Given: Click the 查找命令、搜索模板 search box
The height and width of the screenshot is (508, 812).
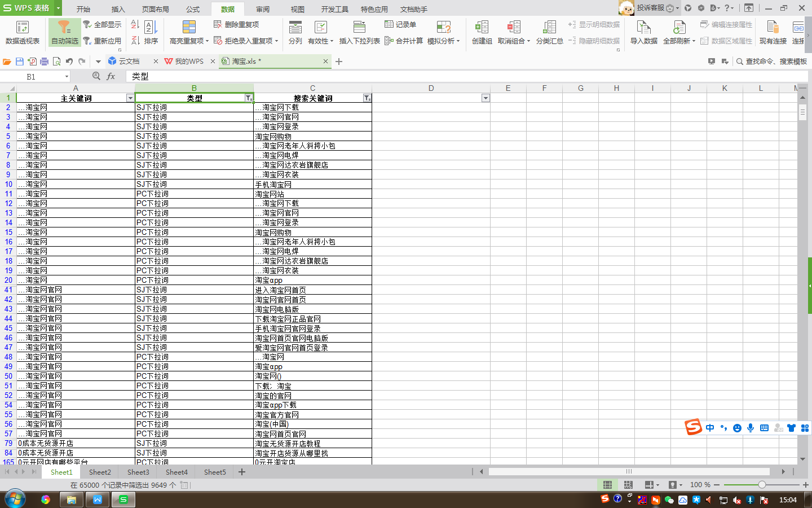Looking at the screenshot, I should point(772,61).
